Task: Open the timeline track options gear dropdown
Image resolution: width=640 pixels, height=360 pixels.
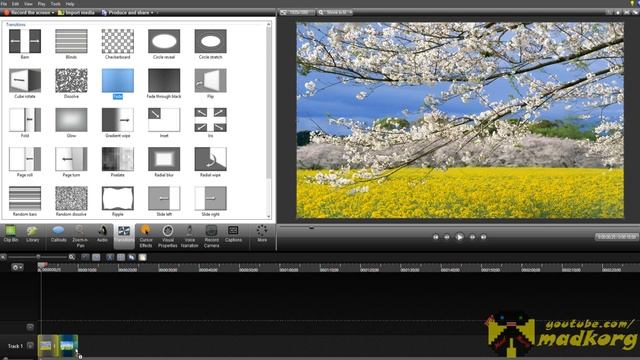Action: [17, 267]
